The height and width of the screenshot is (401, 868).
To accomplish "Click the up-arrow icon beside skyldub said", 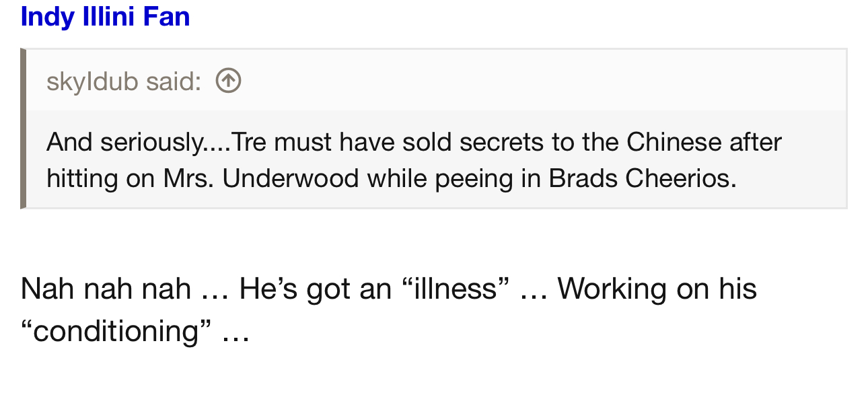I will pyautogui.click(x=228, y=81).
